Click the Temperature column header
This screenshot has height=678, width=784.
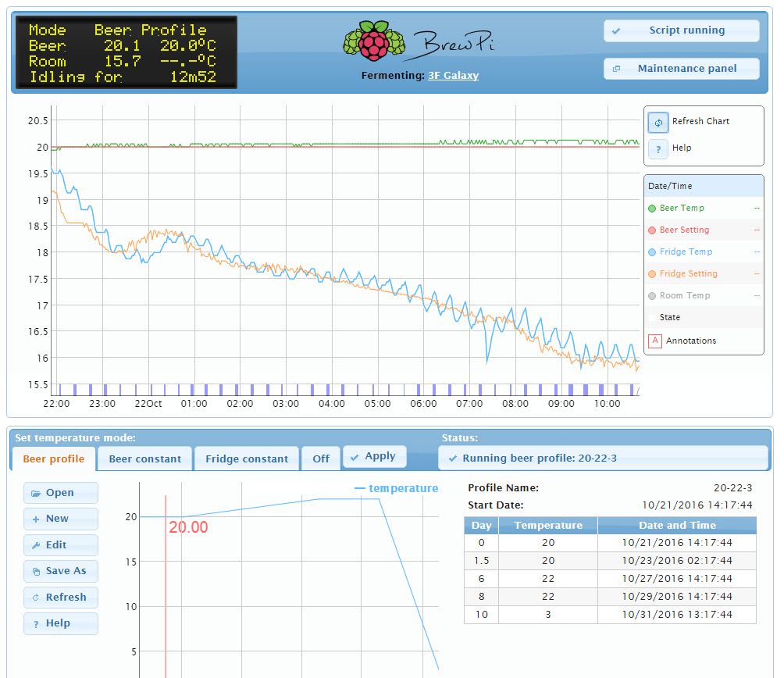tap(548, 526)
